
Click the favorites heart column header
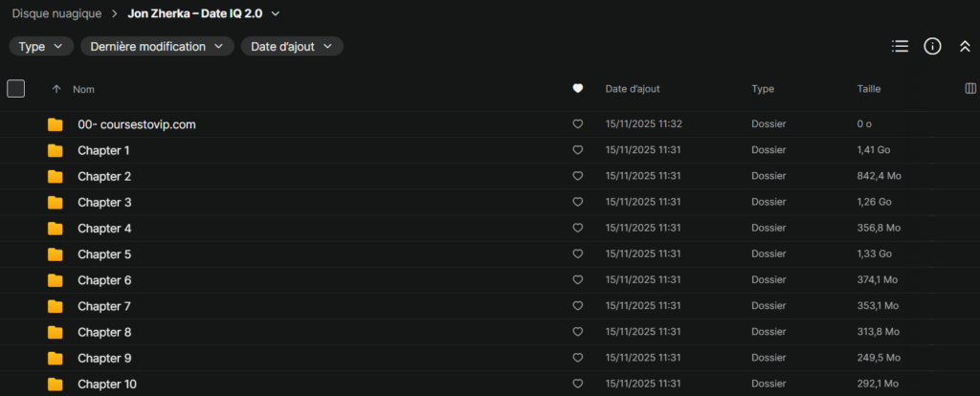(577, 89)
